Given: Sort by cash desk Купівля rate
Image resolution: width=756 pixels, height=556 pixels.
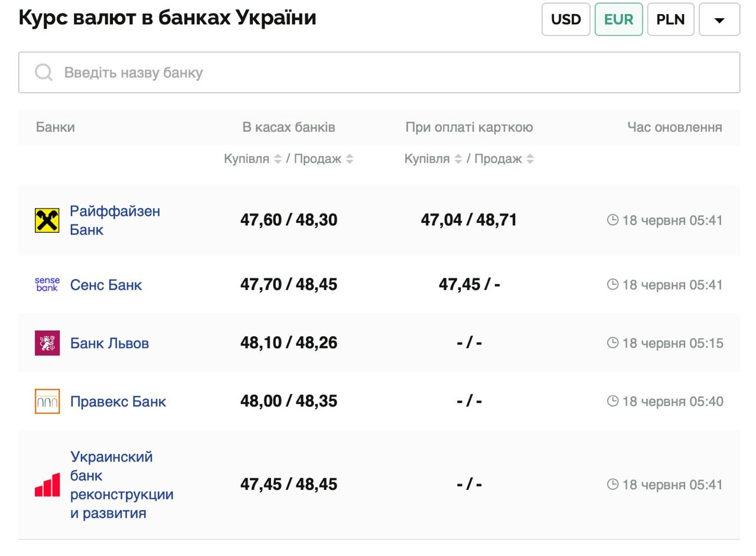Looking at the screenshot, I should click(x=277, y=159).
